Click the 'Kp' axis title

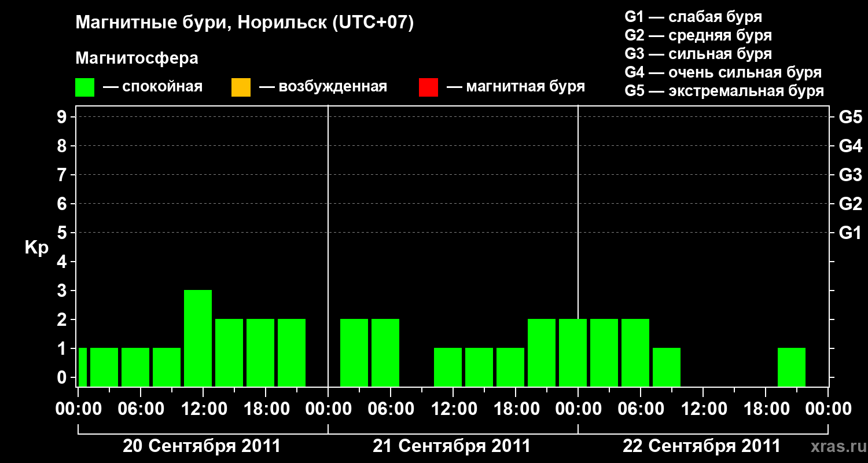tap(36, 248)
